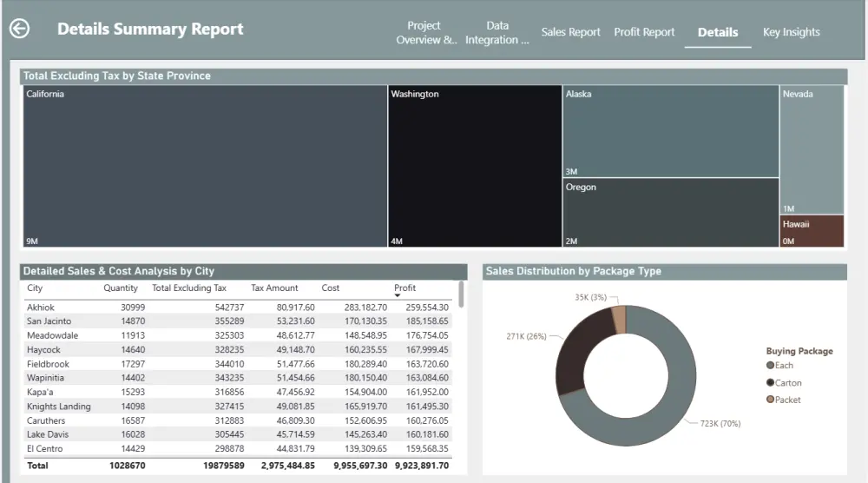Sort table by City column header
The image size is (868, 483).
35,288
